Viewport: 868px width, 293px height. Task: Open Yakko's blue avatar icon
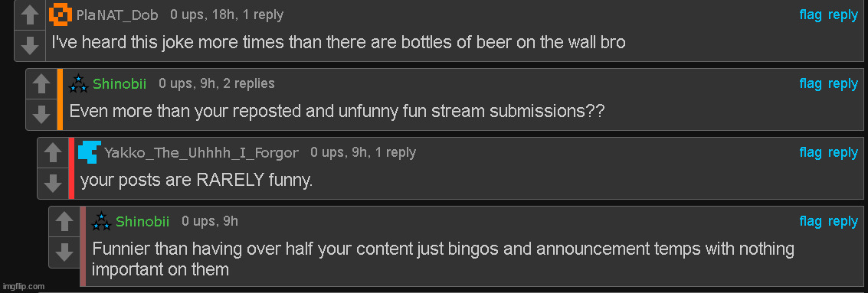(89, 152)
